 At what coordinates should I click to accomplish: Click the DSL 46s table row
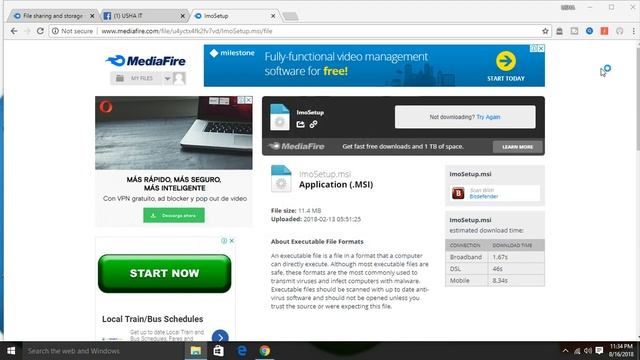pyautogui.click(x=495, y=269)
